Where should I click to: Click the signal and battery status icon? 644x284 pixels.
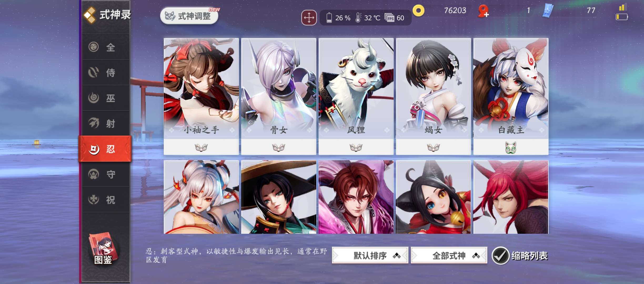(622, 12)
